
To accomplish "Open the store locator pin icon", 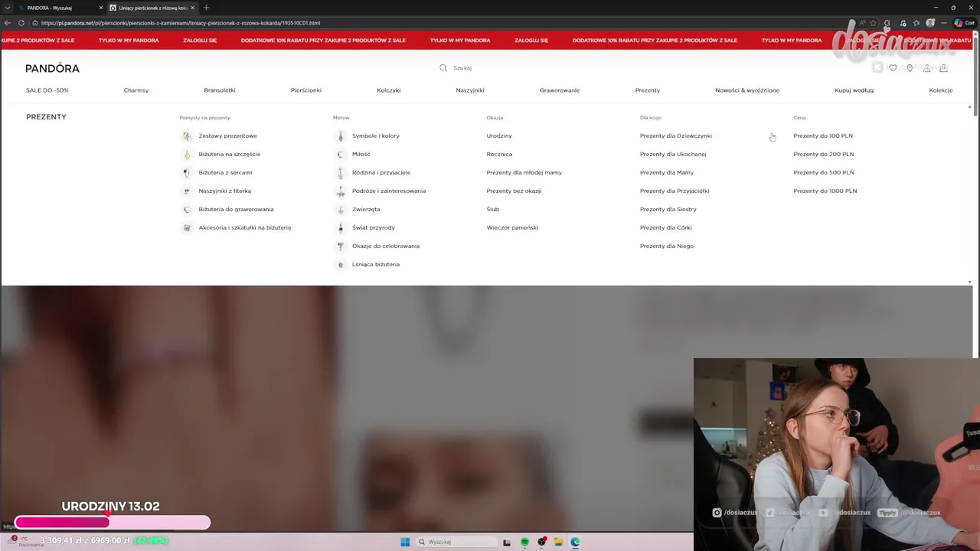I will point(910,68).
